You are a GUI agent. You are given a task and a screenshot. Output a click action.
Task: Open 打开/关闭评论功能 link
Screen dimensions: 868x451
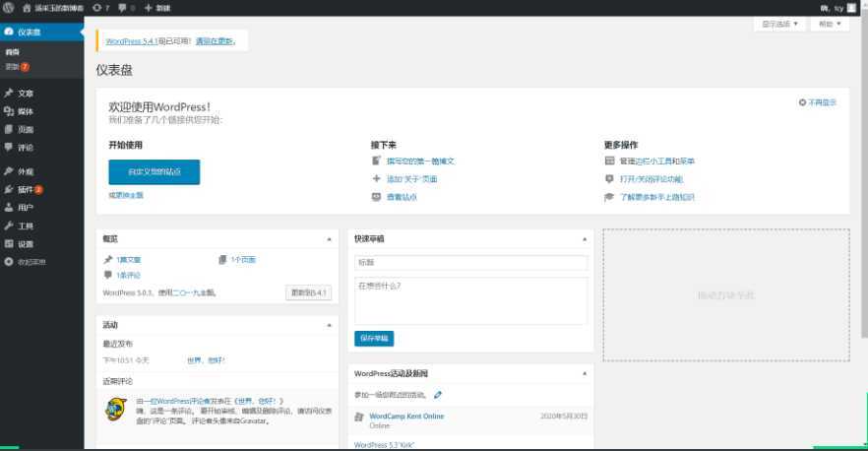[x=651, y=179]
